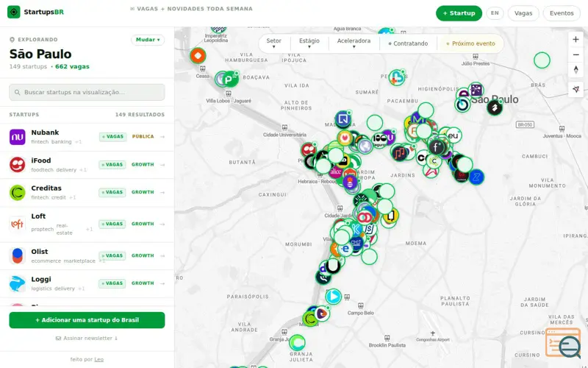Screen dimensions: 588x368
Task: Toggle the Próximo evento filter
Action: pyautogui.click(x=470, y=43)
